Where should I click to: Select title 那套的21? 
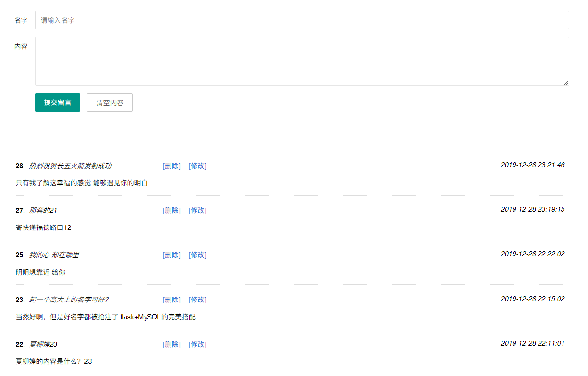coord(43,210)
